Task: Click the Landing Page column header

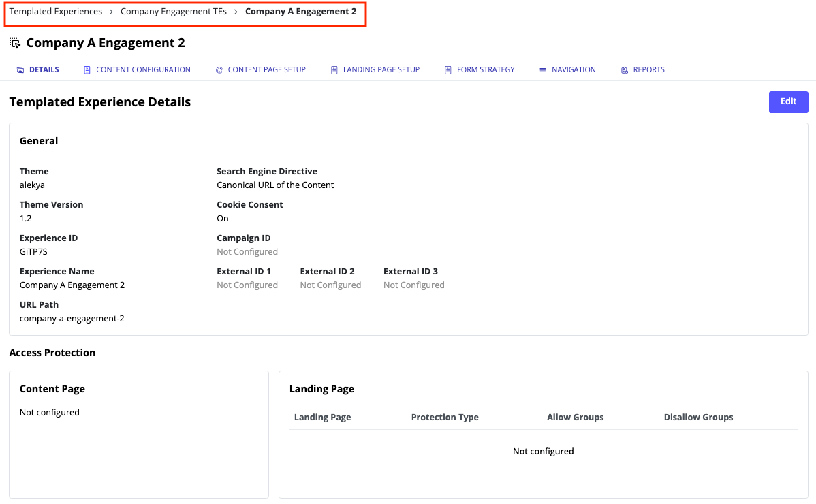Action: click(x=322, y=417)
